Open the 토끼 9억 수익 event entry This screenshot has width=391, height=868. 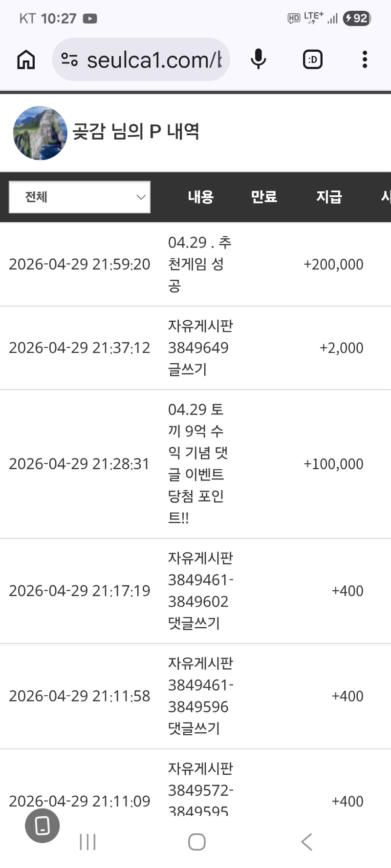coord(198,463)
